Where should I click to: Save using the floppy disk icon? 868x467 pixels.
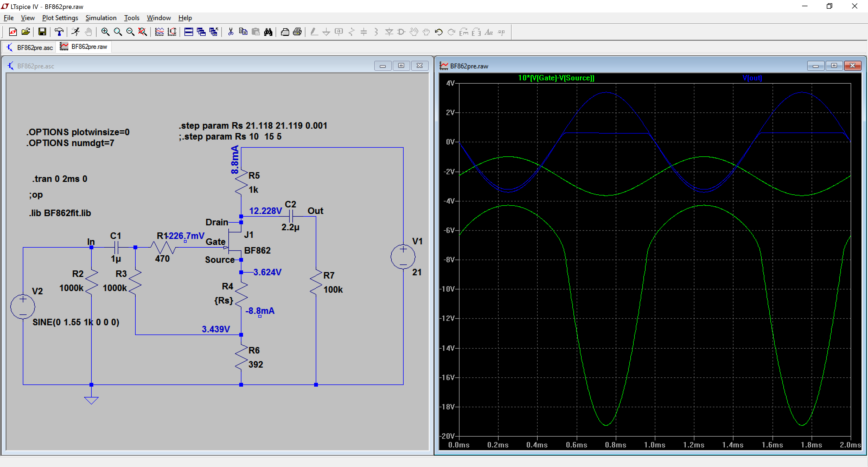tap(42, 32)
